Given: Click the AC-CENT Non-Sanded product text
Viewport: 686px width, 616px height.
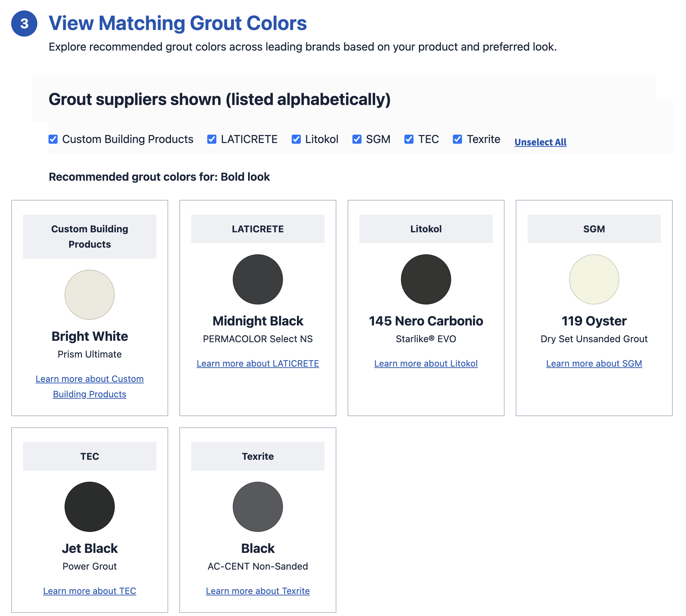Looking at the screenshot, I should pyautogui.click(x=258, y=566).
